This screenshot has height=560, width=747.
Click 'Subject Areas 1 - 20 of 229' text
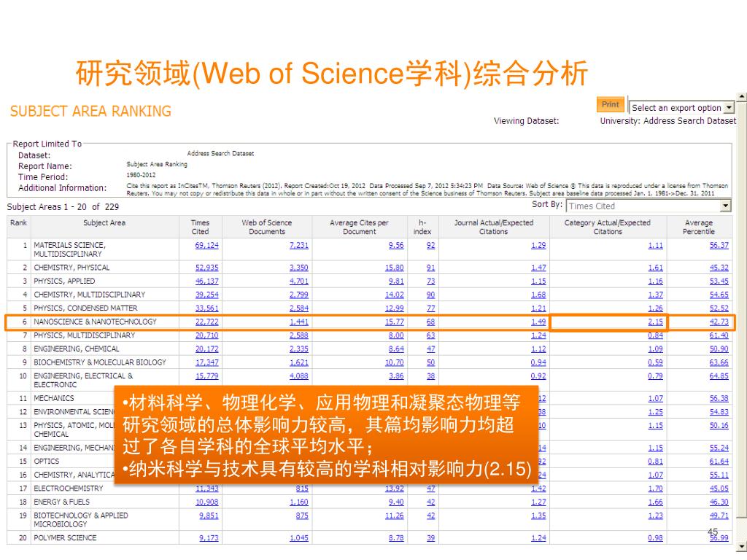click(63, 206)
